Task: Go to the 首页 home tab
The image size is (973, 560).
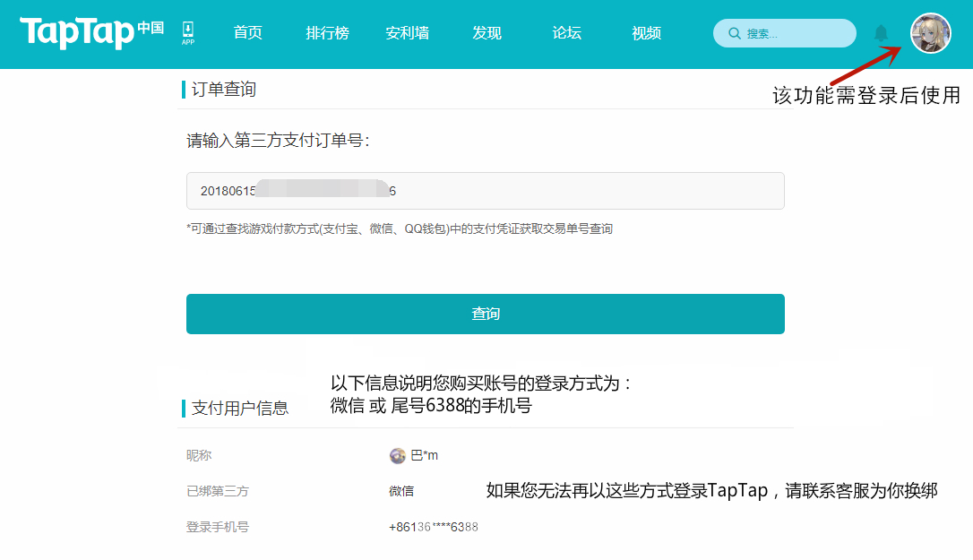Action: pos(247,33)
